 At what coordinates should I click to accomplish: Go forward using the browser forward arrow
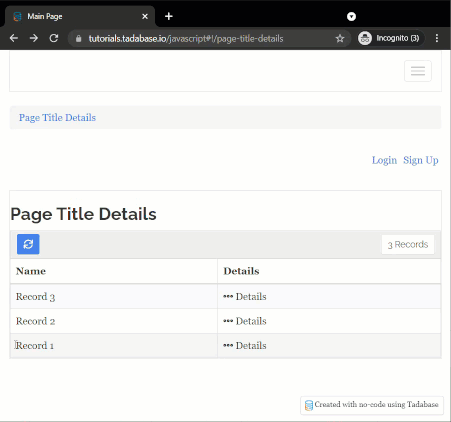tap(34, 38)
